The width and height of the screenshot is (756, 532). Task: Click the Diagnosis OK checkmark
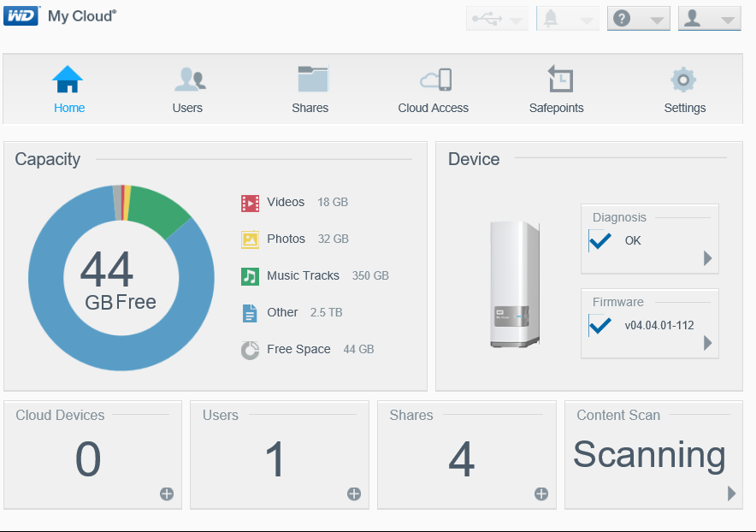pos(599,240)
